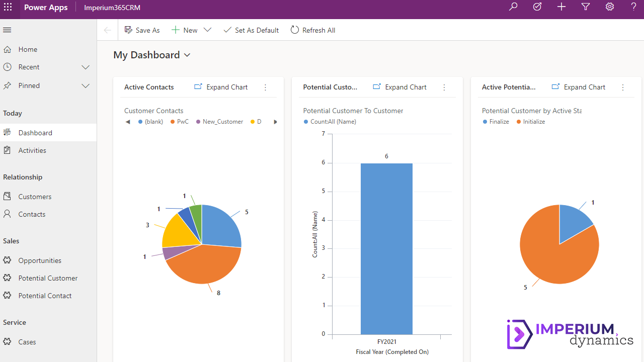Go to Home in the sidebar

click(x=28, y=49)
